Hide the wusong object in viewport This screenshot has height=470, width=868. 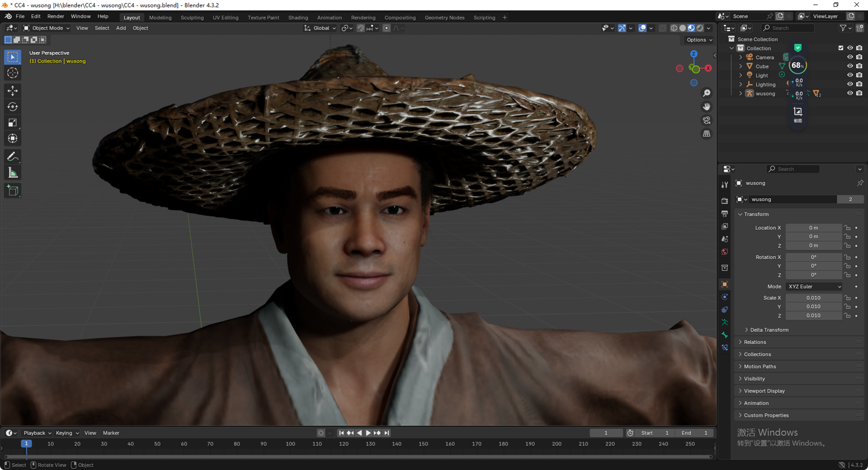click(849, 93)
